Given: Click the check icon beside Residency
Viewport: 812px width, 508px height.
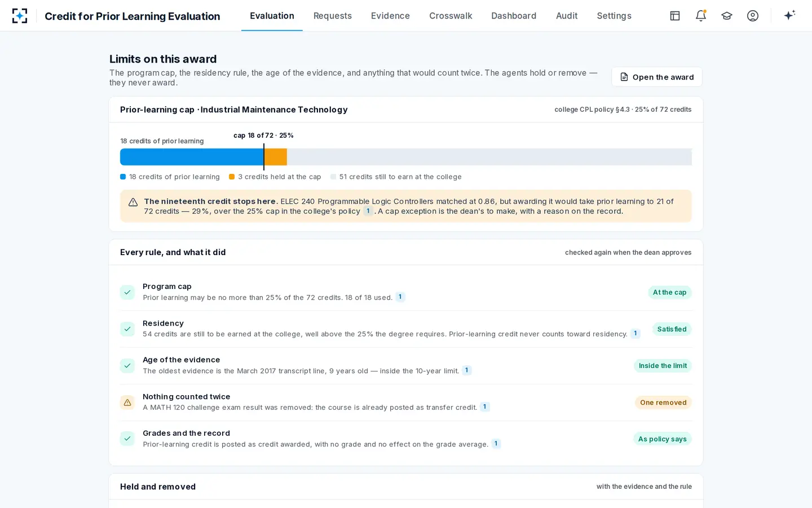Looking at the screenshot, I should coord(127,329).
